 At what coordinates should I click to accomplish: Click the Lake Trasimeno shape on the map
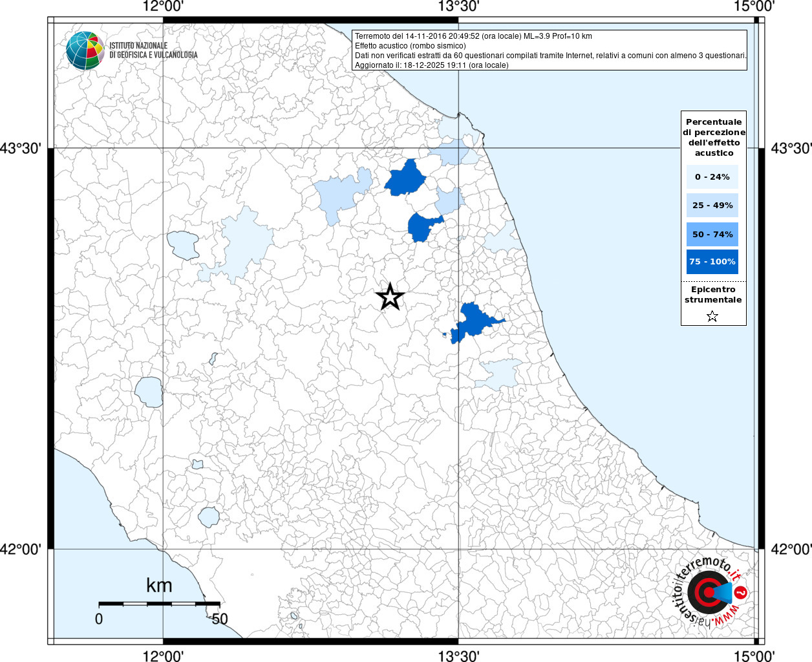[x=184, y=245]
